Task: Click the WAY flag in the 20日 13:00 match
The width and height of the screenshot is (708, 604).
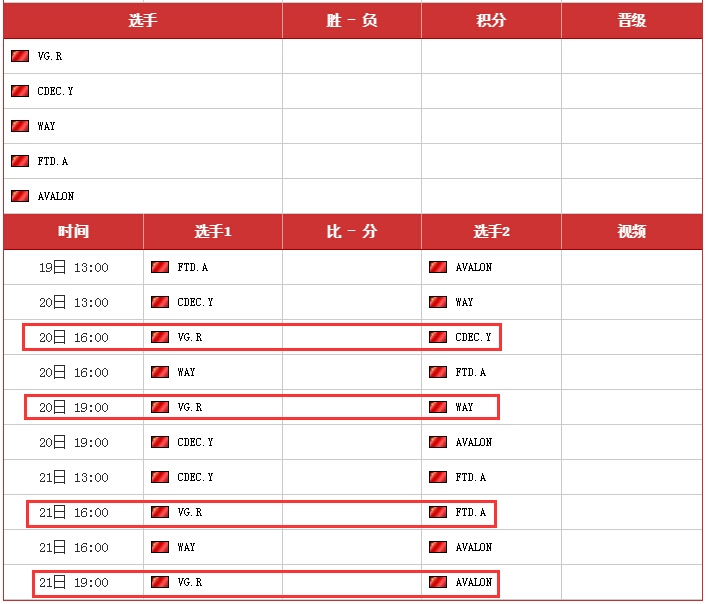Action: 437,302
